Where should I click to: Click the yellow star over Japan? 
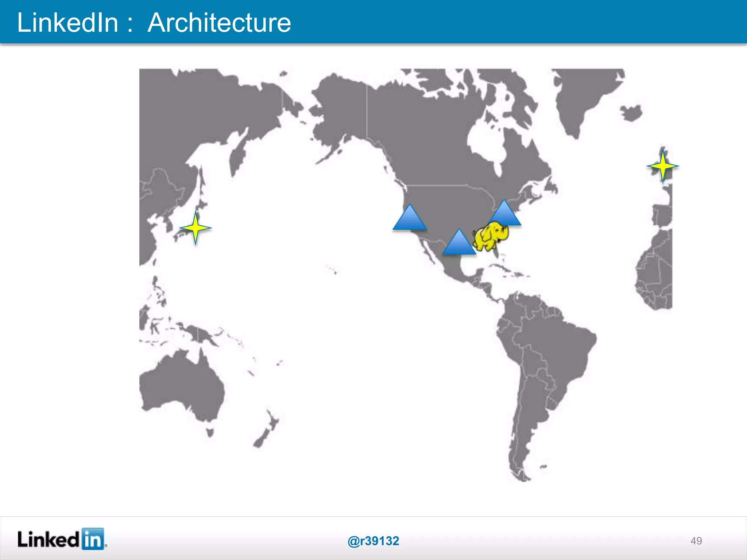coord(196,228)
